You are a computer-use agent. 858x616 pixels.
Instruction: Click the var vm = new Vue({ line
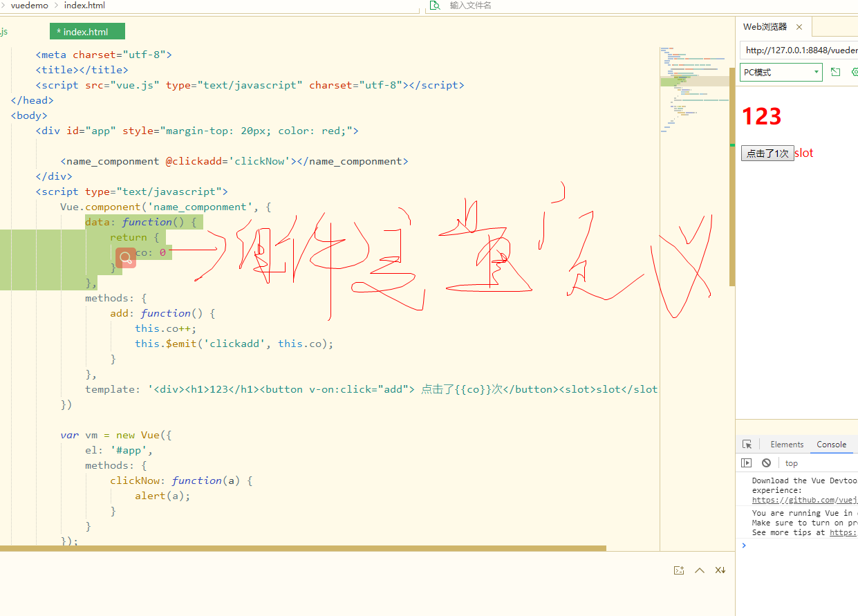point(116,435)
